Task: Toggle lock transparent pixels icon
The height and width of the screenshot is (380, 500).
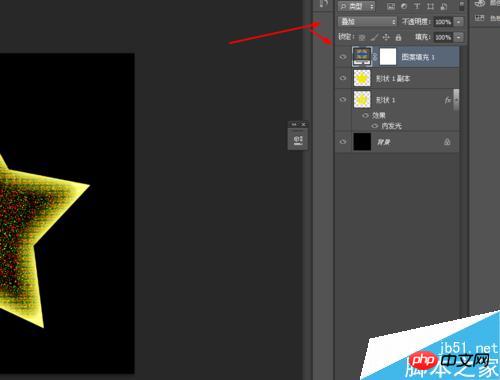Action: tap(362, 37)
